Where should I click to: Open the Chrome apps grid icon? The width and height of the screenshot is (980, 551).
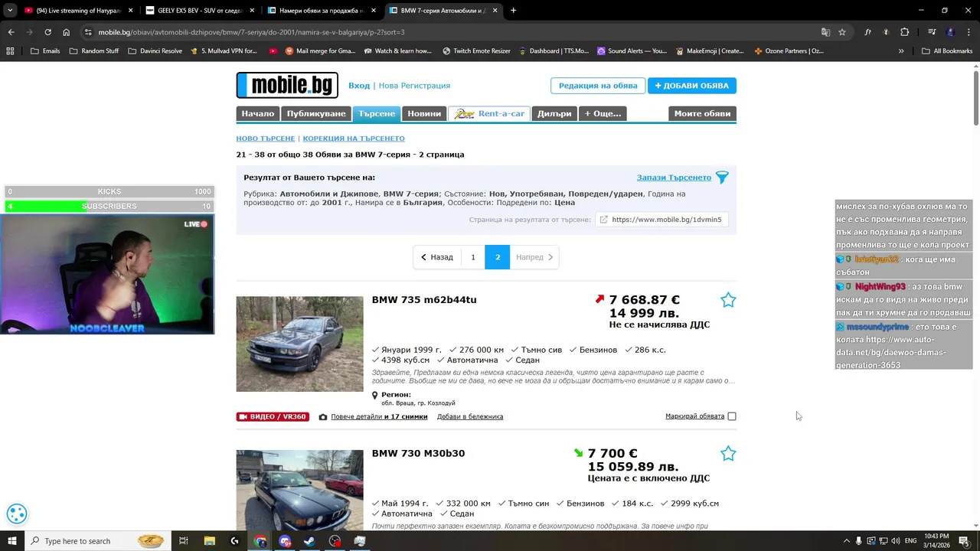(x=10, y=51)
